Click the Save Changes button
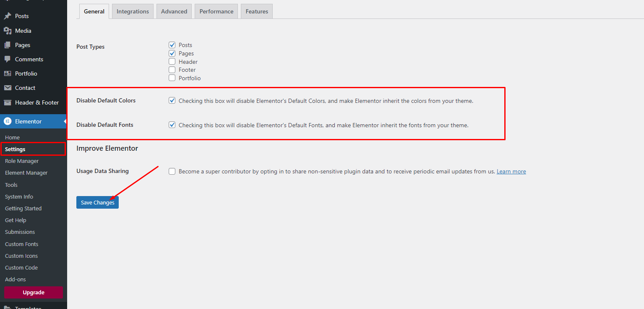Image resolution: width=644 pixels, height=309 pixels. 97,202
